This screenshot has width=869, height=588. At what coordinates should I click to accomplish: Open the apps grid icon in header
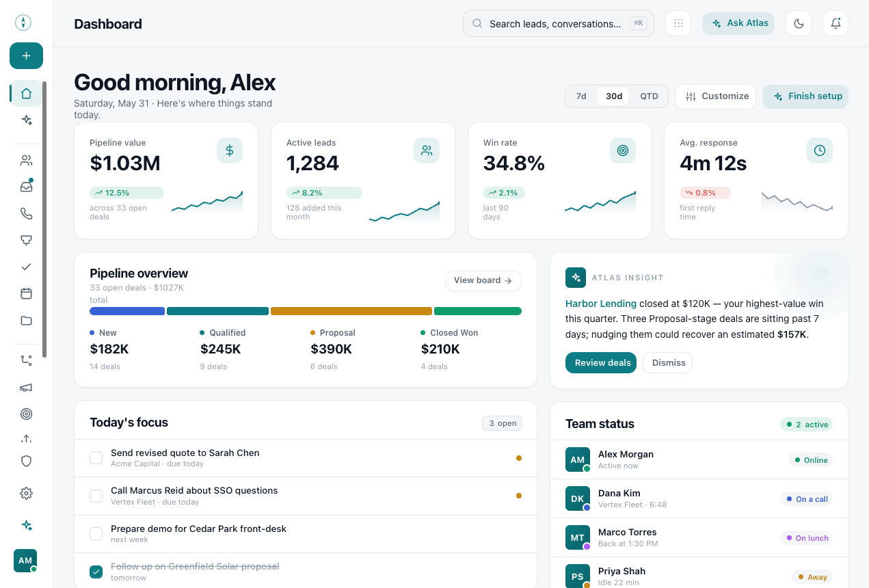pyautogui.click(x=678, y=23)
